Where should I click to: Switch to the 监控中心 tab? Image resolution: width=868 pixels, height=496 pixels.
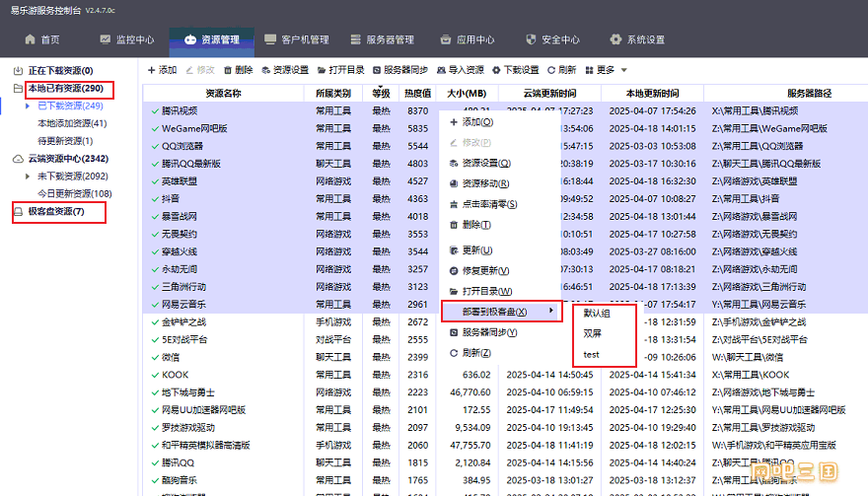(127, 39)
